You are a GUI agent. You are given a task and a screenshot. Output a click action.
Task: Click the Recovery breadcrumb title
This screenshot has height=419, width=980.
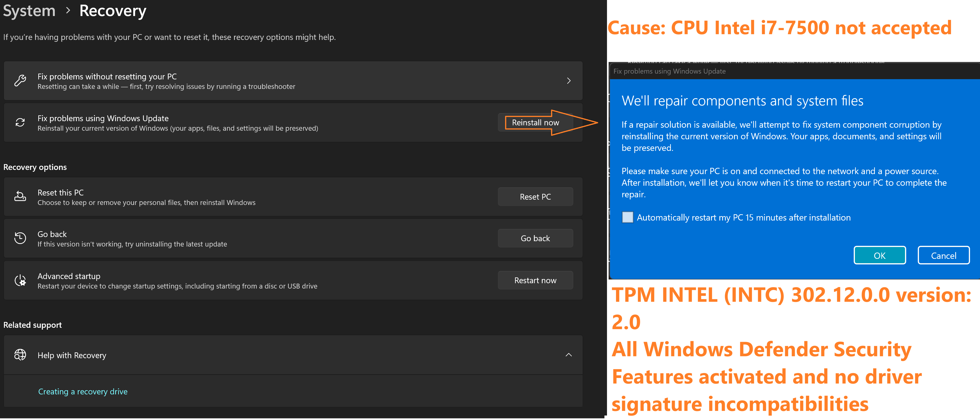pos(113,11)
